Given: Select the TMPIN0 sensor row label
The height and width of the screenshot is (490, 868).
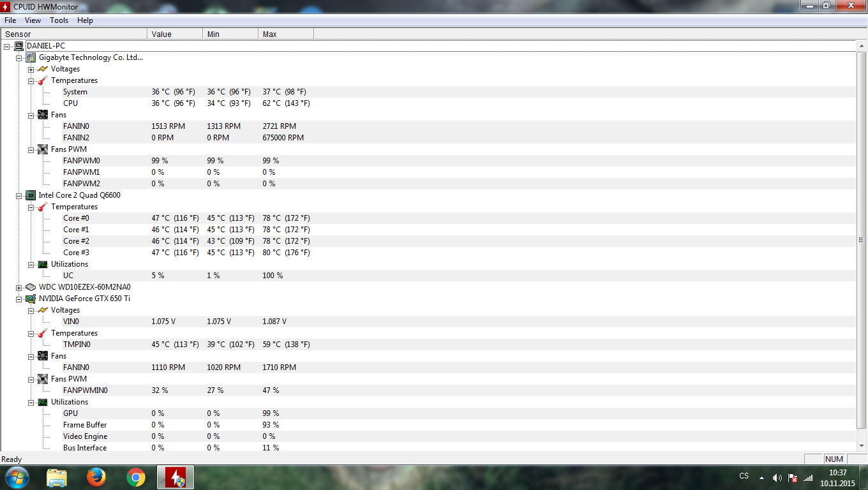Looking at the screenshot, I should tap(77, 345).
